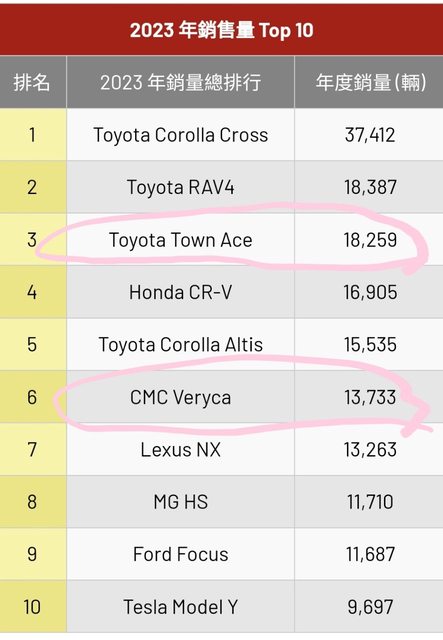Select the Ford Focus entry

click(x=180, y=554)
